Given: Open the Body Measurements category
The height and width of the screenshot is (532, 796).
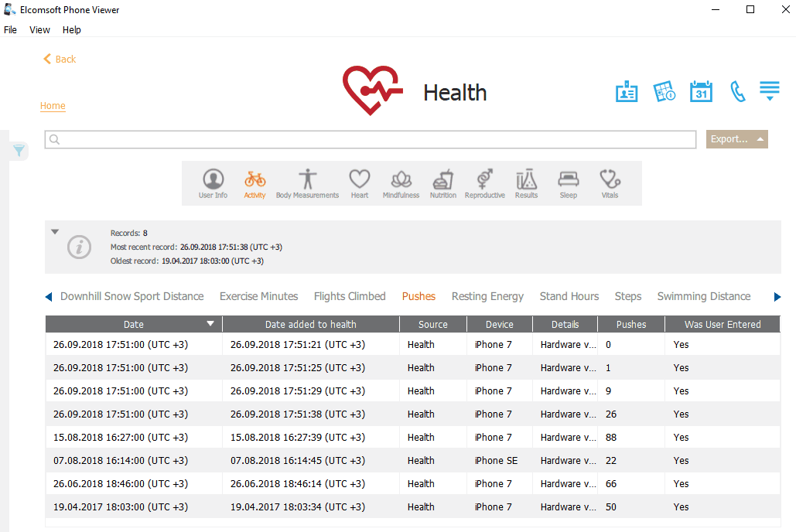Looking at the screenshot, I should click(x=307, y=184).
